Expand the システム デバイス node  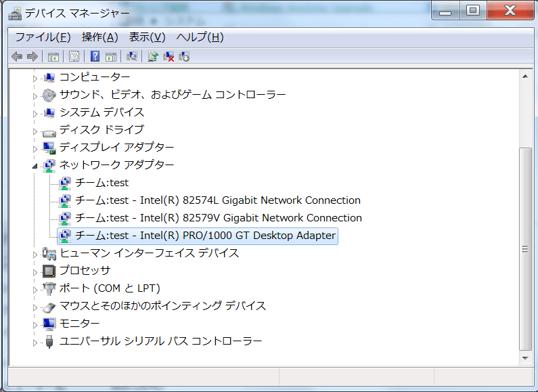[x=35, y=114]
